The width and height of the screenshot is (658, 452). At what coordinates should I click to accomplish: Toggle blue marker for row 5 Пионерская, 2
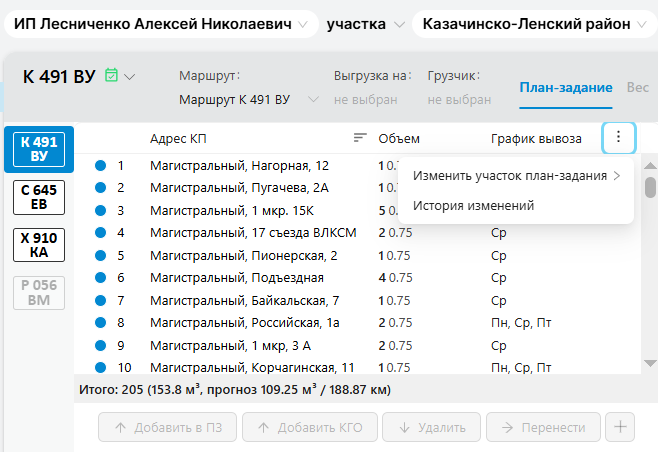click(x=100, y=255)
